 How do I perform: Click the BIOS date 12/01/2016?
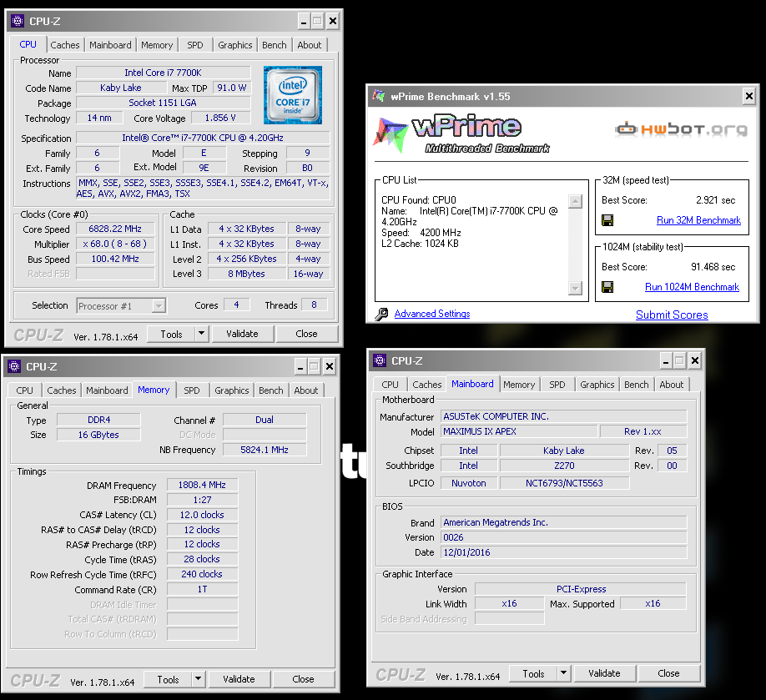click(564, 552)
